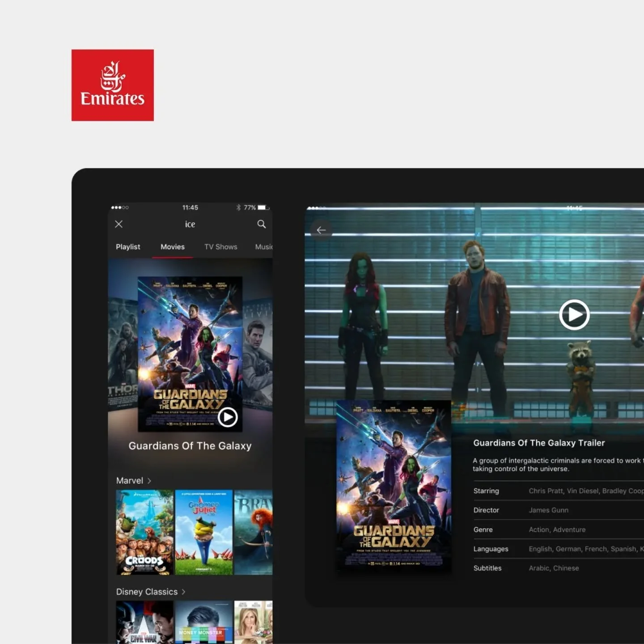Tap the Guardians Of The Galaxy title
Screen dimensions: 644x644
point(190,446)
